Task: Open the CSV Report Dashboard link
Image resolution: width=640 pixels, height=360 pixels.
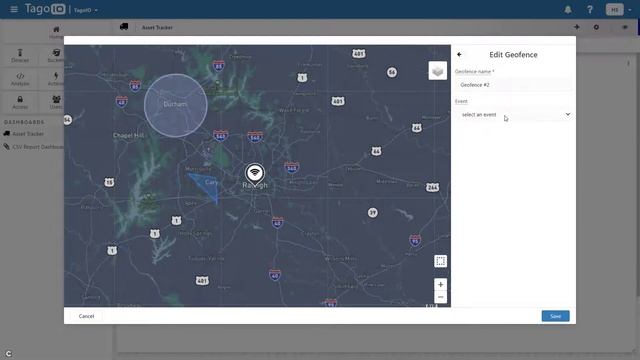Action: click(x=33, y=147)
